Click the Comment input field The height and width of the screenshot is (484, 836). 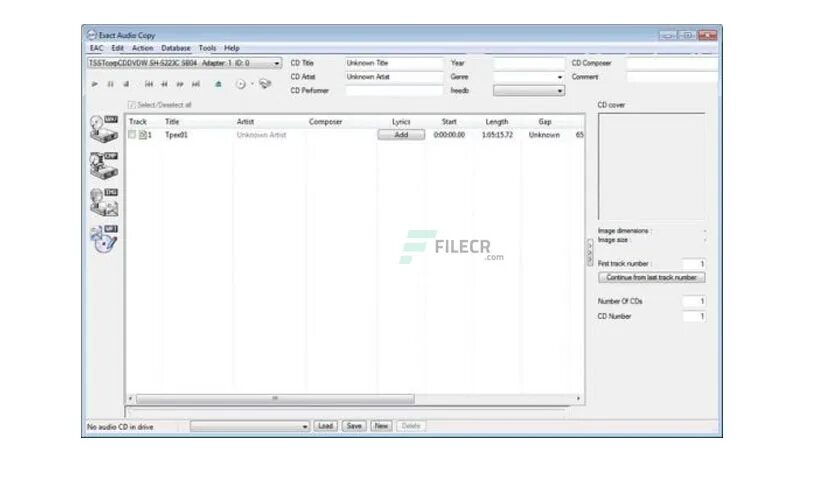tap(672, 77)
